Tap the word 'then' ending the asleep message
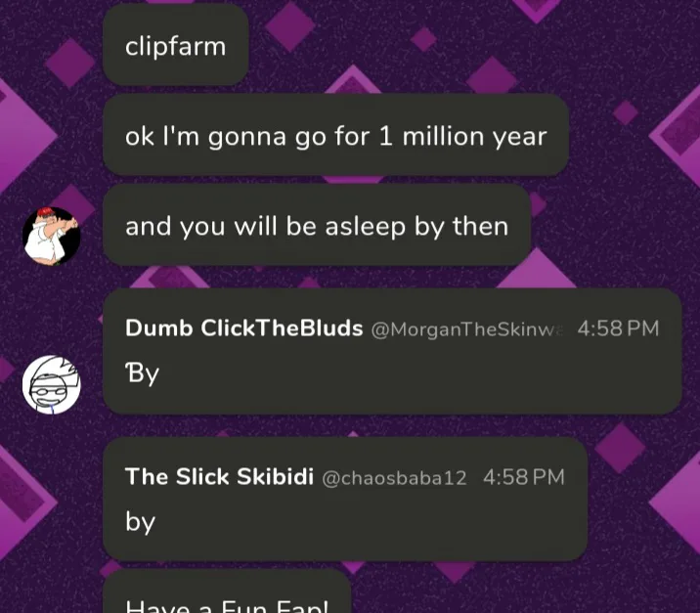This screenshot has height=613, width=700. click(x=480, y=226)
